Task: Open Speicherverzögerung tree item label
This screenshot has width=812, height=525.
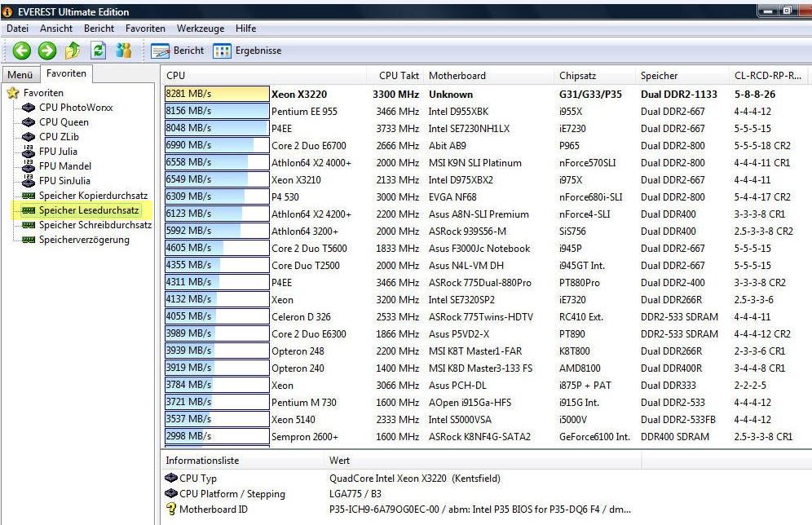Action: (x=85, y=240)
